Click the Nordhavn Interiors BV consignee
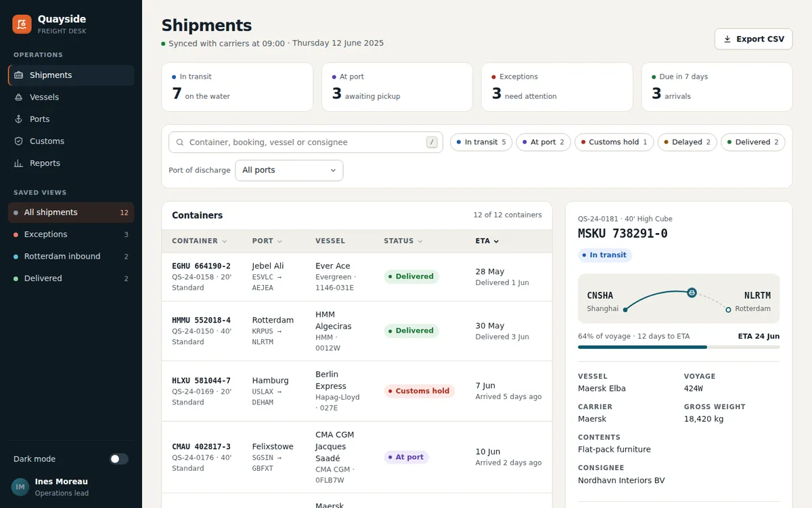The width and height of the screenshot is (812, 508). coord(621,480)
